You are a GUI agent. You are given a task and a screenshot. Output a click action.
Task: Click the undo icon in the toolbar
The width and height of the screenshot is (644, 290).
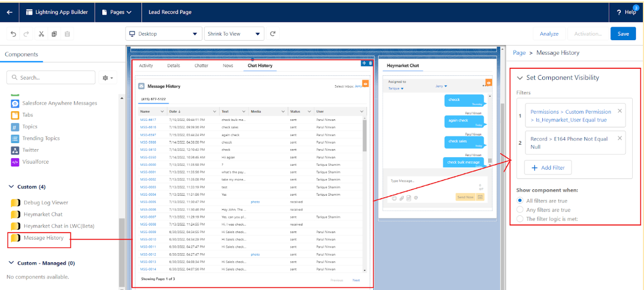point(14,34)
